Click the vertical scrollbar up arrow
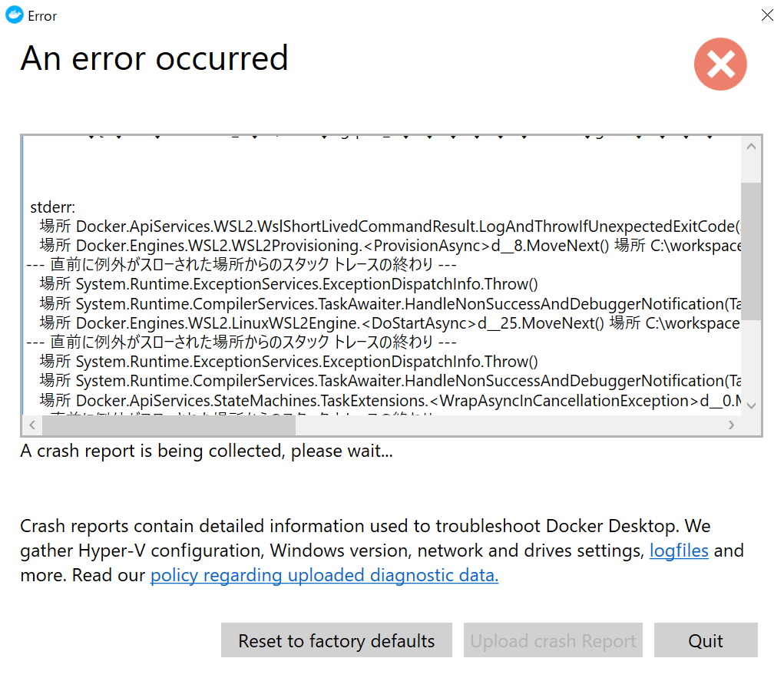 [751, 147]
